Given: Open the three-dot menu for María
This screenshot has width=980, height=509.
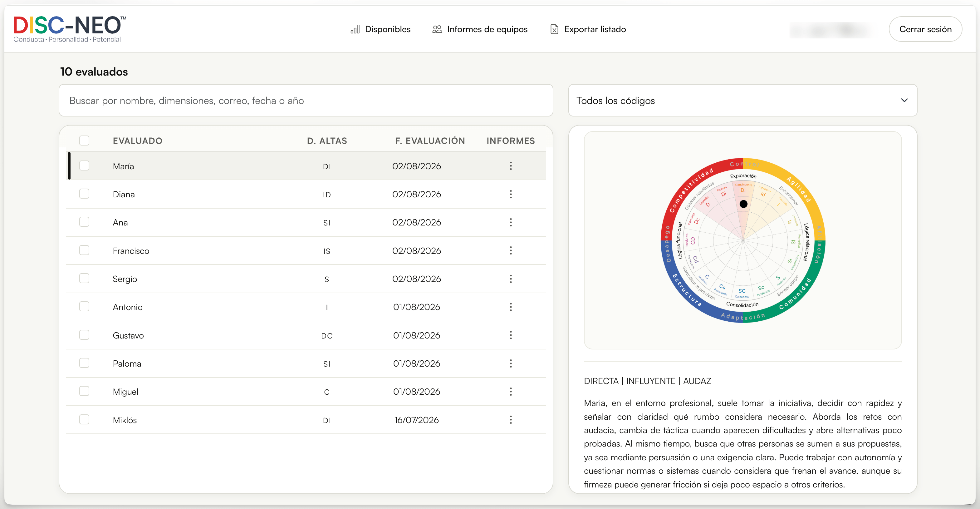Looking at the screenshot, I should 511,166.
